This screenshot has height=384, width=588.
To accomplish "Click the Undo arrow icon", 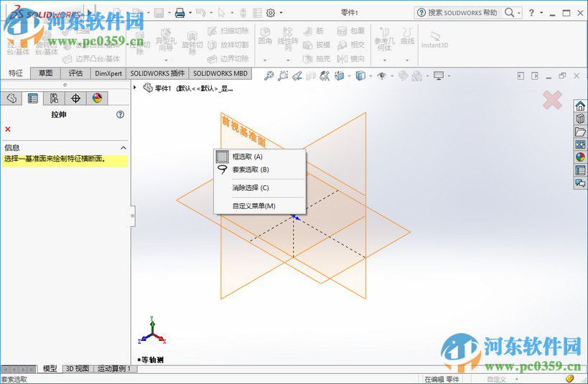I will 200,13.
